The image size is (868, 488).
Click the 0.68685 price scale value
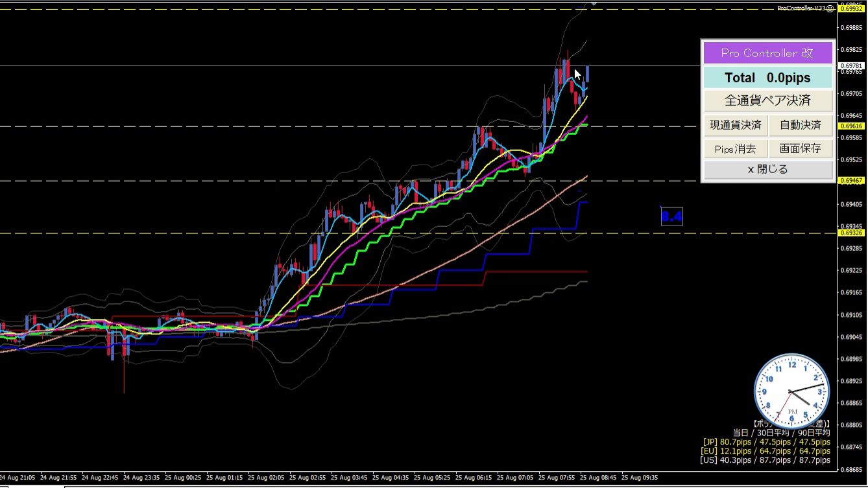click(x=852, y=469)
